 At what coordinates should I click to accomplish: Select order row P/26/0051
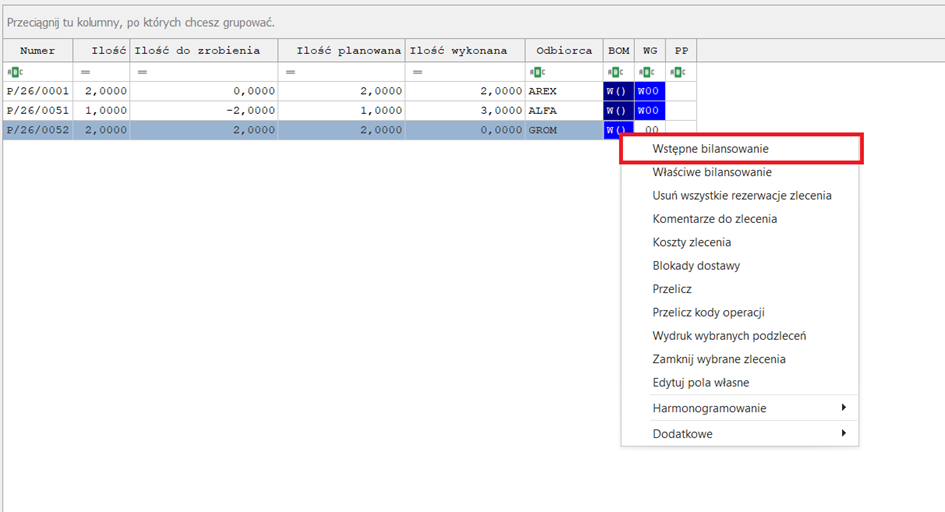tap(37, 110)
